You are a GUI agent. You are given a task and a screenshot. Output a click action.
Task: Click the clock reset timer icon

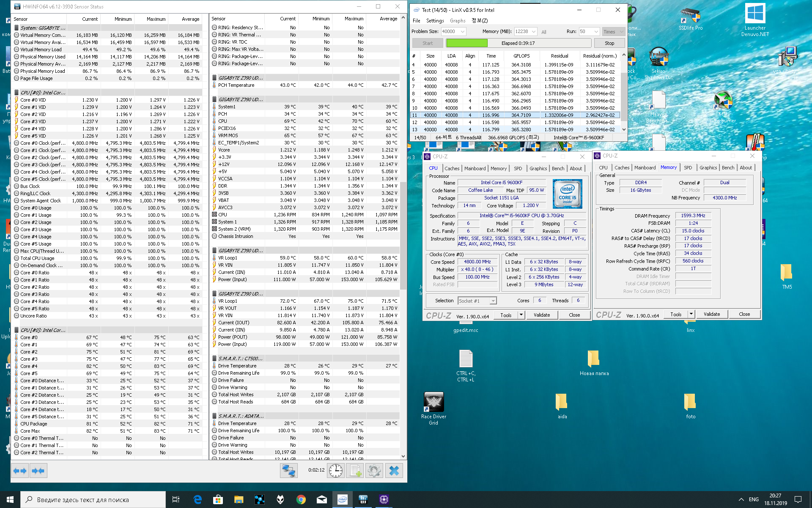pyautogui.click(x=335, y=471)
